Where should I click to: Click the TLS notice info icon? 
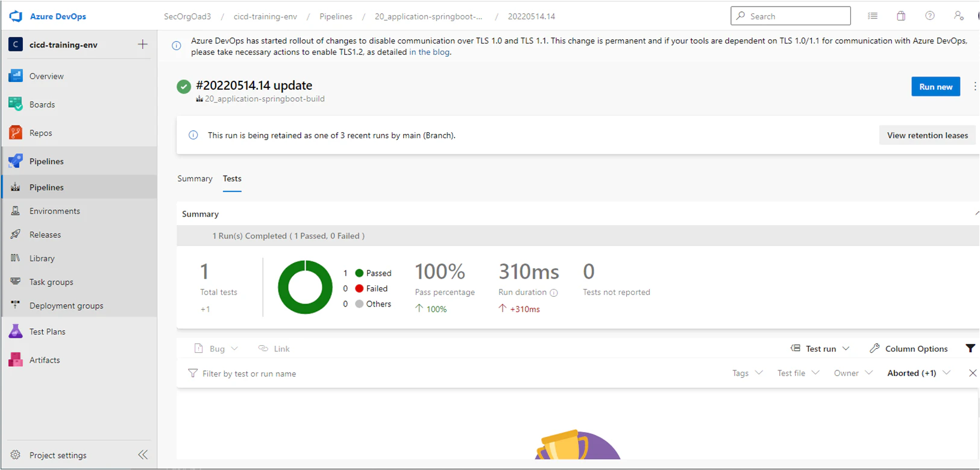(177, 46)
